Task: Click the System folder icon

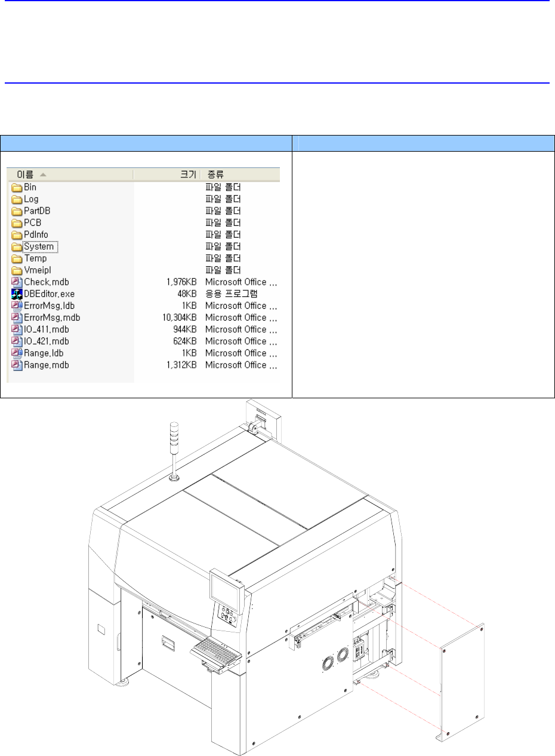Action: click(17, 247)
